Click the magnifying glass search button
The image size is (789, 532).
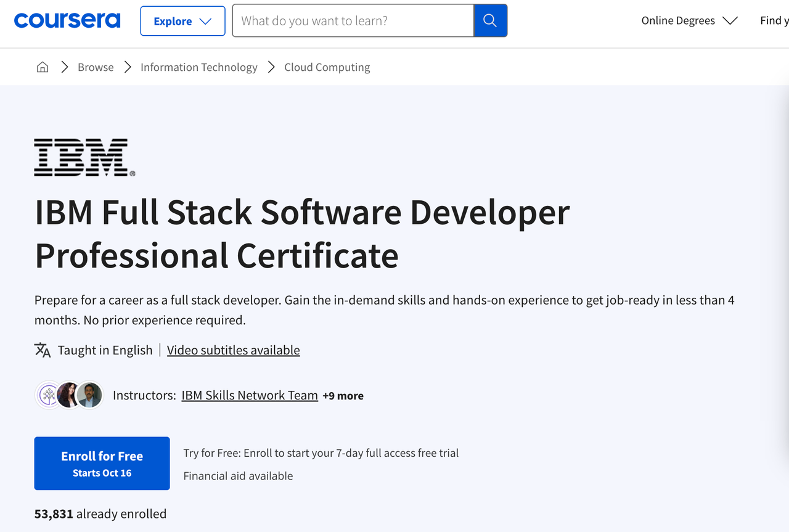[x=491, y=21]
